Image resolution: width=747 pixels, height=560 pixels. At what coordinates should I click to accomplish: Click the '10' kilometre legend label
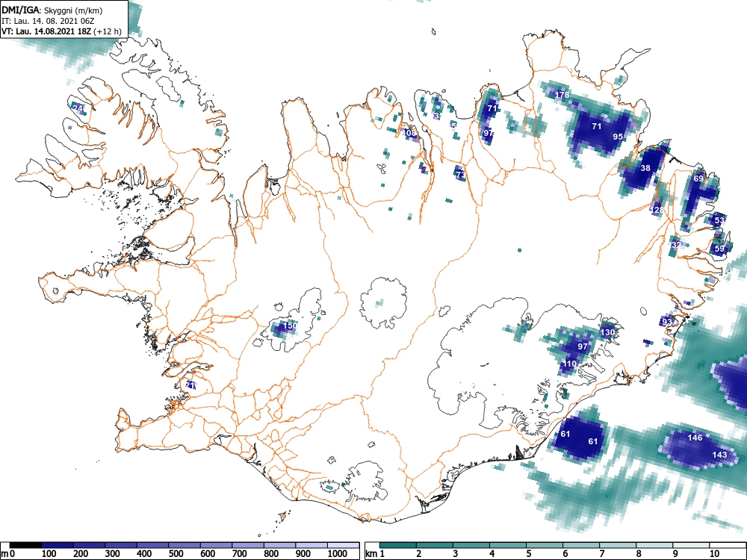[x=713, y=554]
